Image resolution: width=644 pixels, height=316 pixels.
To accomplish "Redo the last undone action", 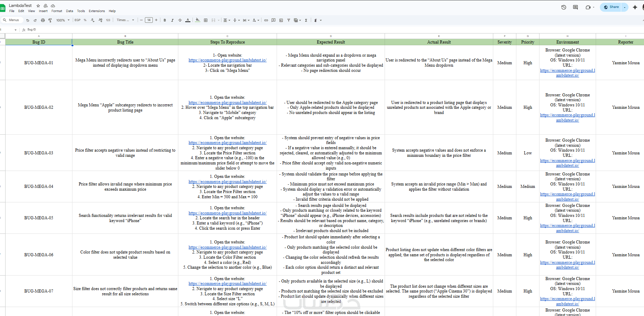I will (x=35, y=20).
